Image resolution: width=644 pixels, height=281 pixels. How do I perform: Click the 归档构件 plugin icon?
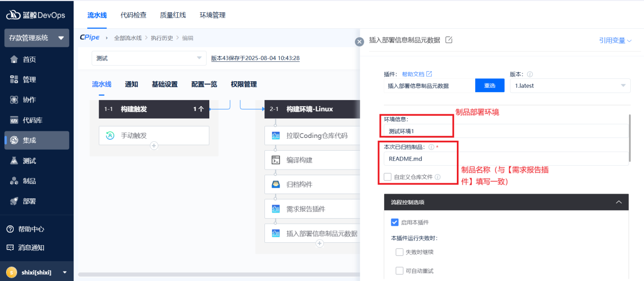tap(276, 184)
